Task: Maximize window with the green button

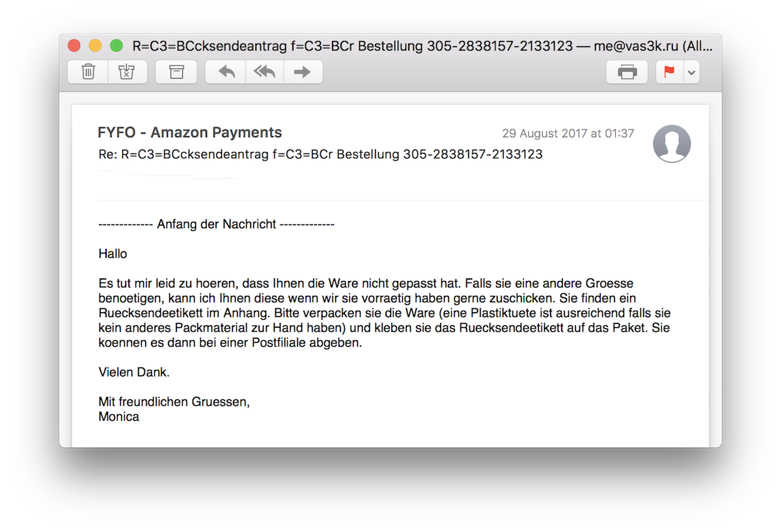Action: tap(116, 46)
